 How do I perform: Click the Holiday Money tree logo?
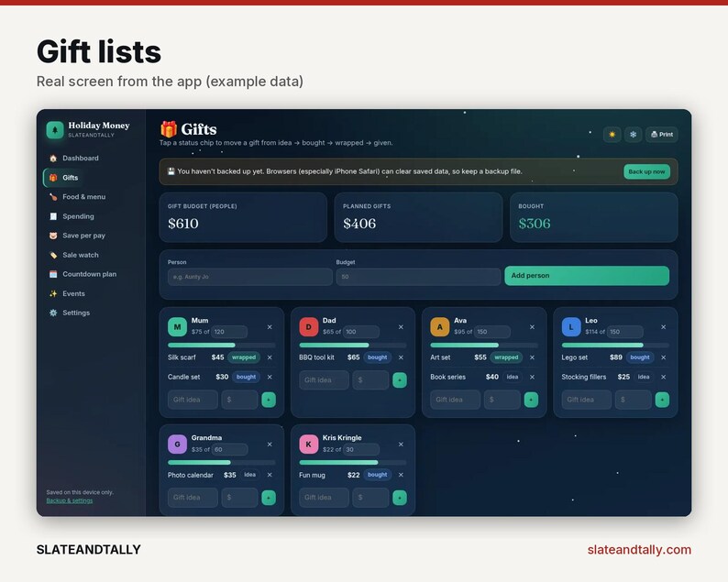point(55,130)
